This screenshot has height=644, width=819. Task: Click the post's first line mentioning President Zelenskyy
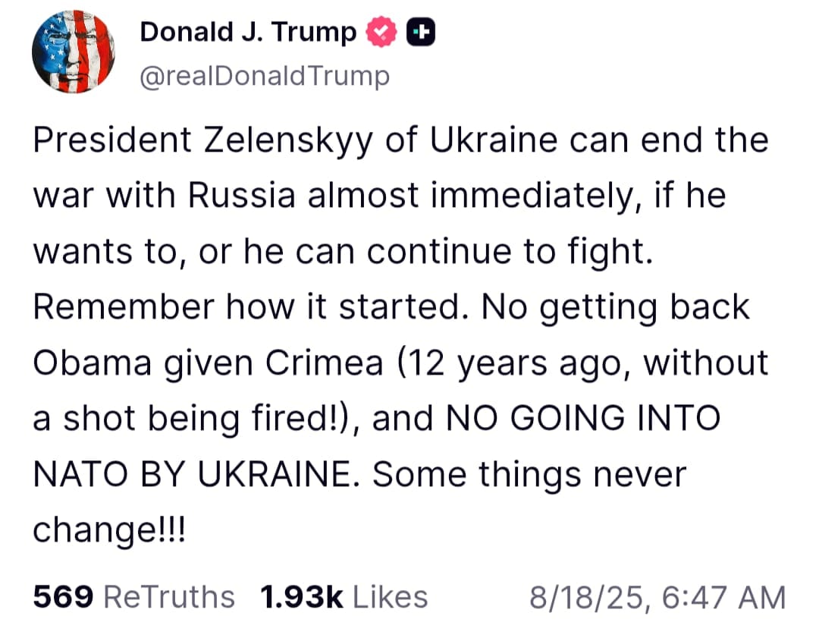(400, 141)
